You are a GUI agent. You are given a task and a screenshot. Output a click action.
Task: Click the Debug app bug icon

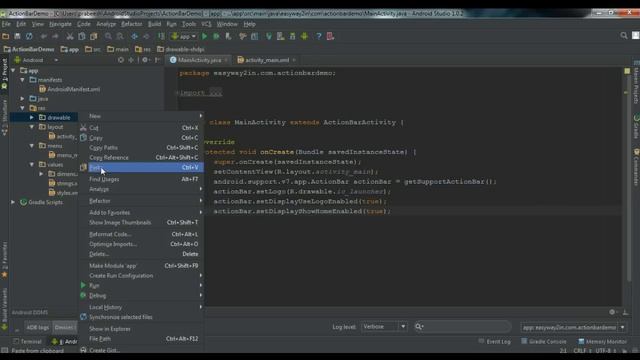[216, 36]
